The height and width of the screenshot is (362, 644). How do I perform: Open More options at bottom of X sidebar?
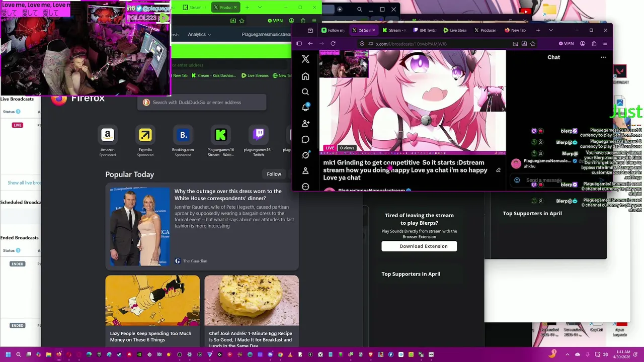coord(305,187)
